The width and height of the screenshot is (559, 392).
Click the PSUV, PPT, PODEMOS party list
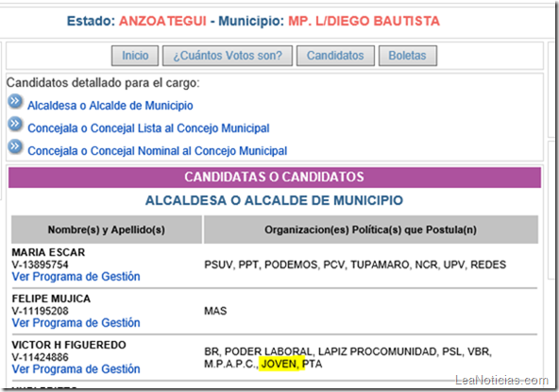click(x=355, y=264)
